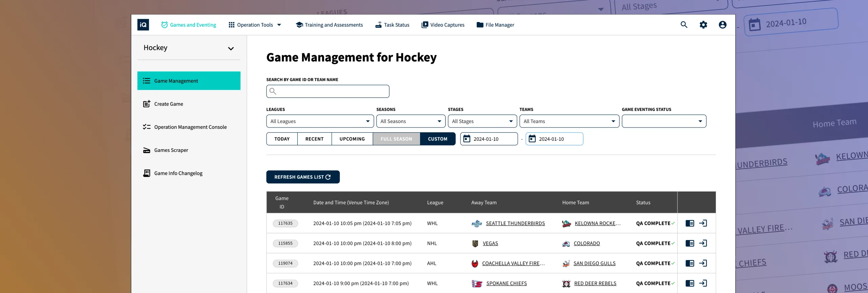Open SAN DIEGO GULLS team link
The width and height of the screenshot is (868, 293).
coord(594,263)
